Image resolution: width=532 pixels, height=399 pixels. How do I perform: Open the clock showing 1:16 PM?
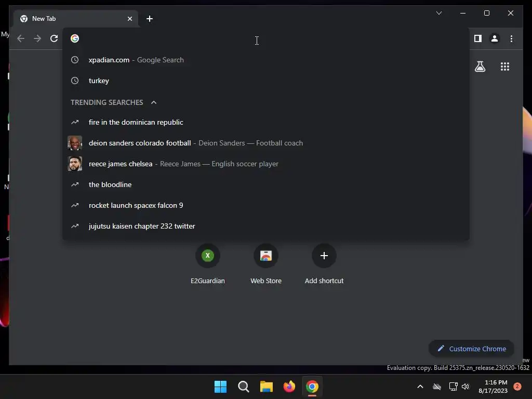click(x=493, y=387)
